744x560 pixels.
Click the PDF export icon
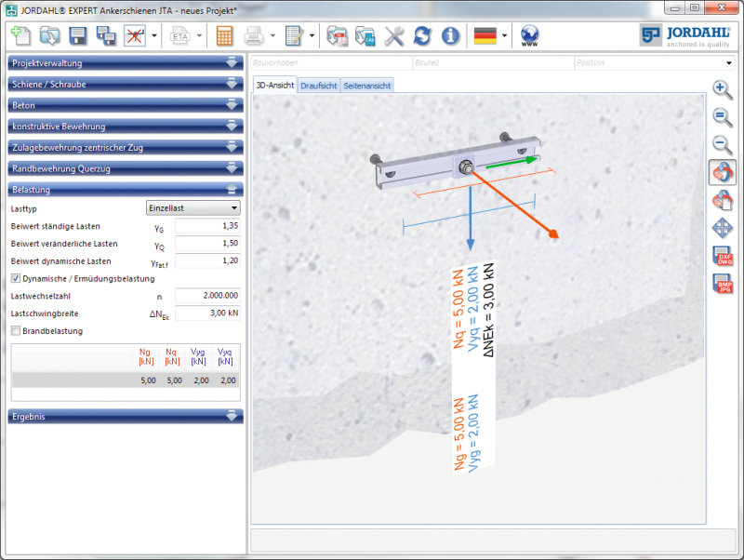[x=338, y=35]
